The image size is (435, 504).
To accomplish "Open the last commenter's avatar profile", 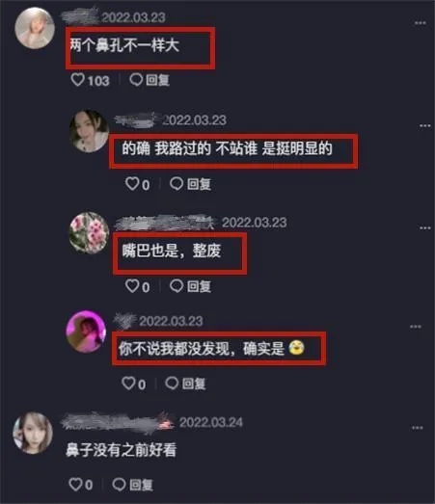I will click(x=33, y=433).
